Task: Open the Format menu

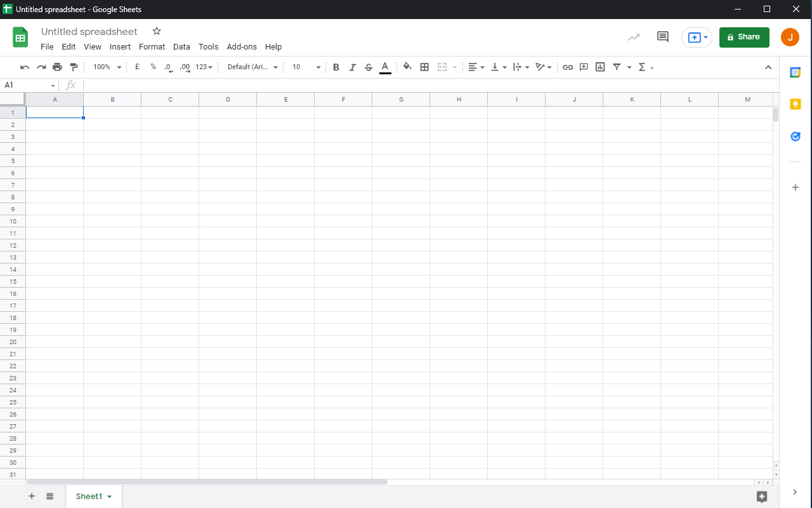Action: pyautogui.click(x=152, y=46)
